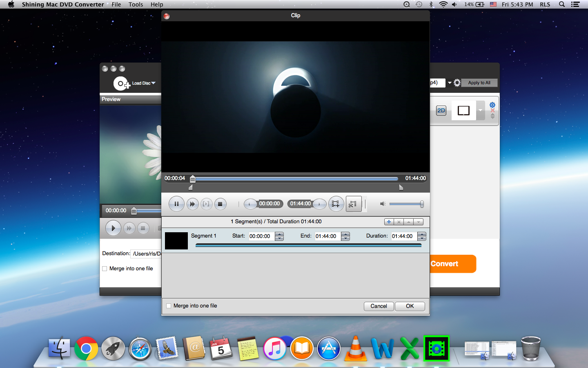
Task: Open VLC from the Dock
Action: click(x=355, y=348)
